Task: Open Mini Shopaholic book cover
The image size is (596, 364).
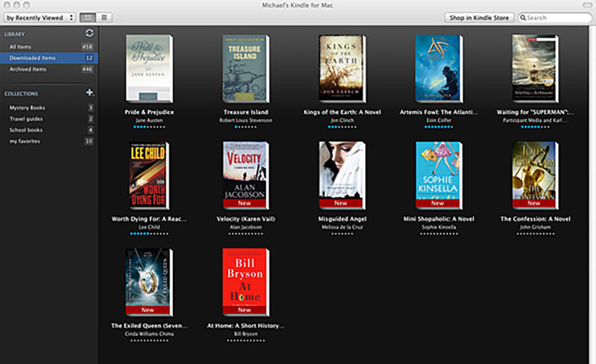Action: click(439, 176)
